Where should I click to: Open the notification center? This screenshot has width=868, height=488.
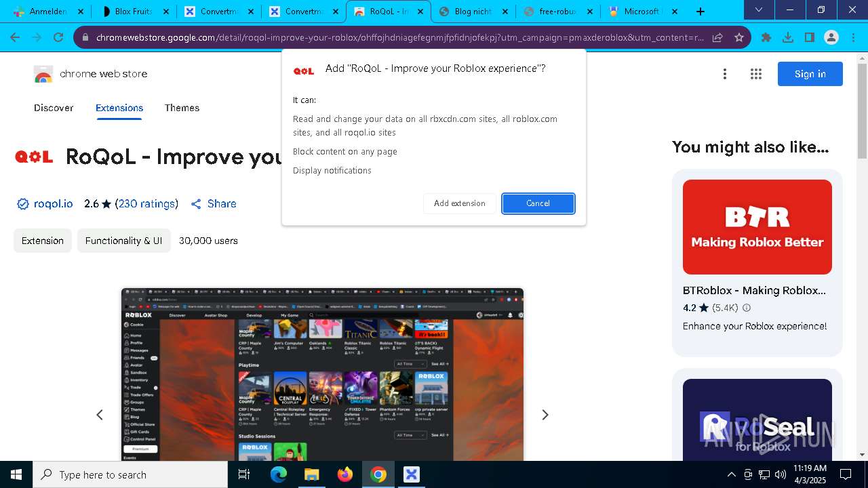(846, 474)
